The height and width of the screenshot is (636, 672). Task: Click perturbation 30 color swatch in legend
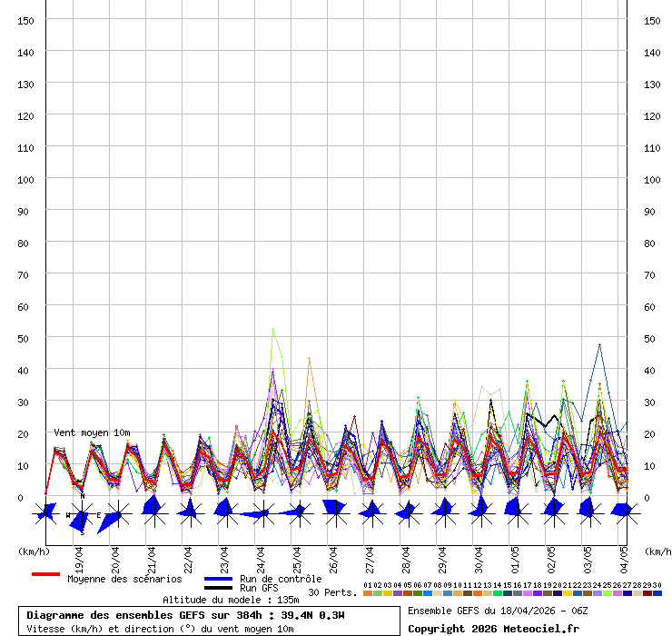pyautogui.click(x=657, y=593)
